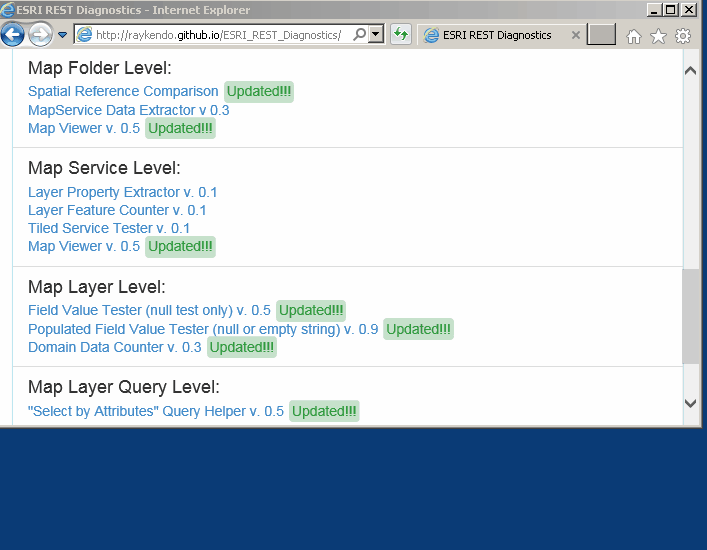Click Updated!!! badge beside Query Helper v. 0.5
Viewport: 707px width, 550px height.
pos(324,411)
